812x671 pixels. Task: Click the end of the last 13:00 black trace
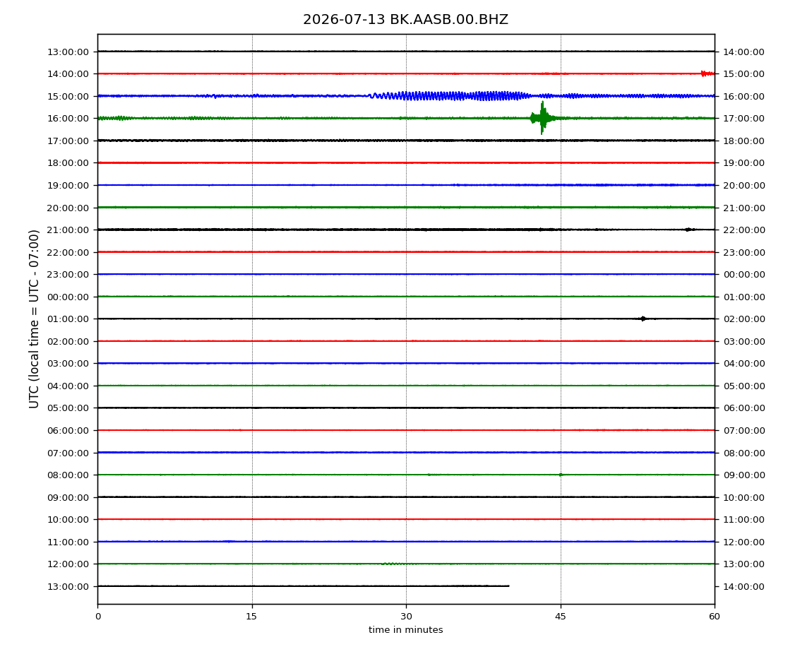(508, 586)
